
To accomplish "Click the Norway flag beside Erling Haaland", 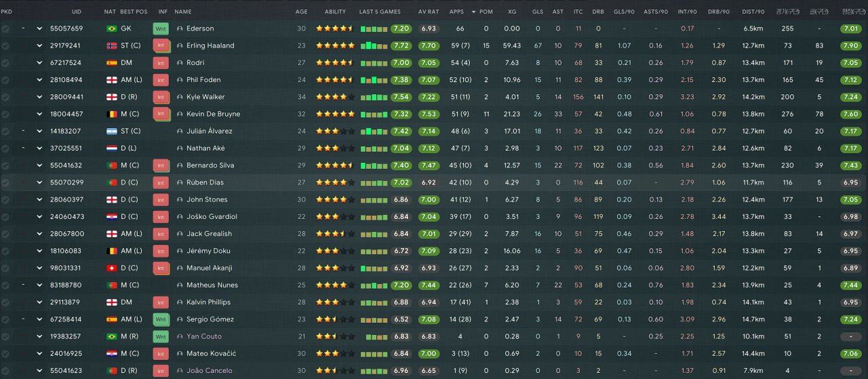I will tap(111, 46).
